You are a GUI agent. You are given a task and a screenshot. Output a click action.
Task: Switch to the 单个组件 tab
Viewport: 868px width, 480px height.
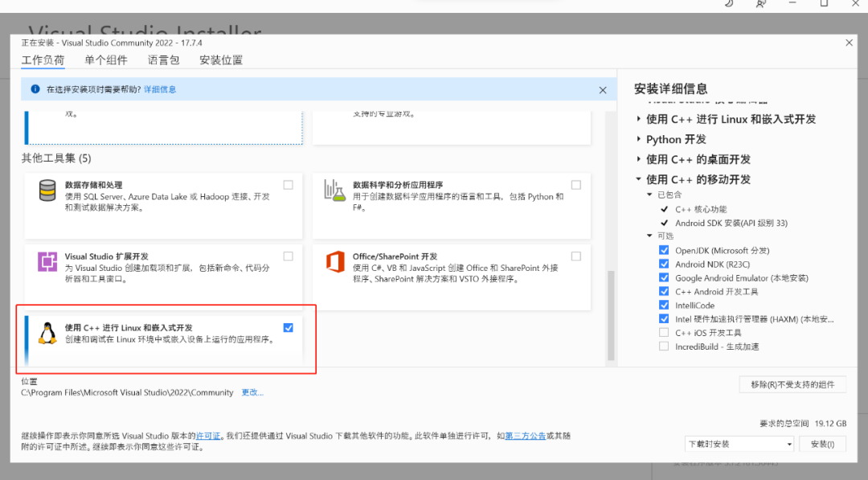tap(106, 59)
